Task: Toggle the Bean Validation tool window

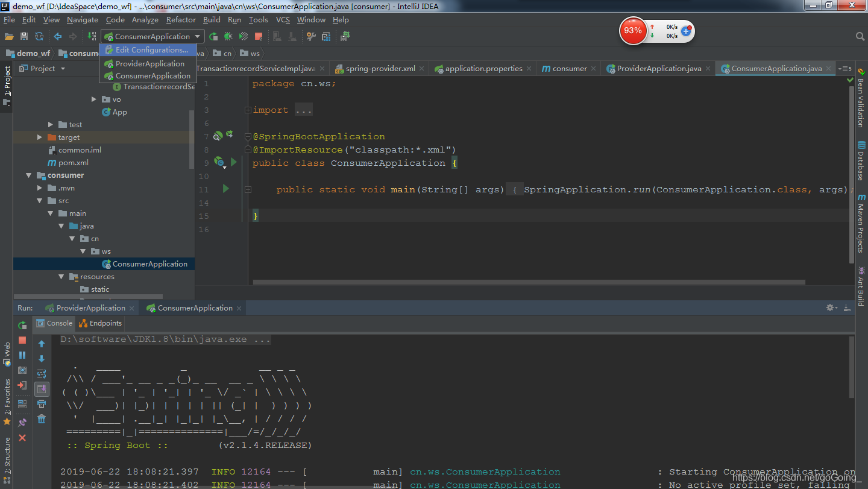Action: click(x=861, y=98)
